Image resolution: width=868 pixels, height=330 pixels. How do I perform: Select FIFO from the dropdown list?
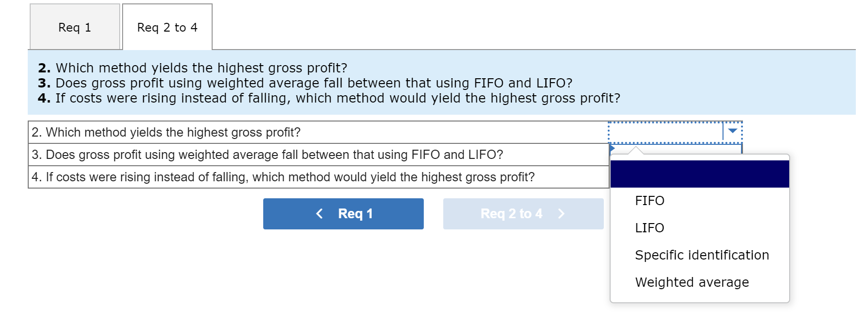pos(650,201)
